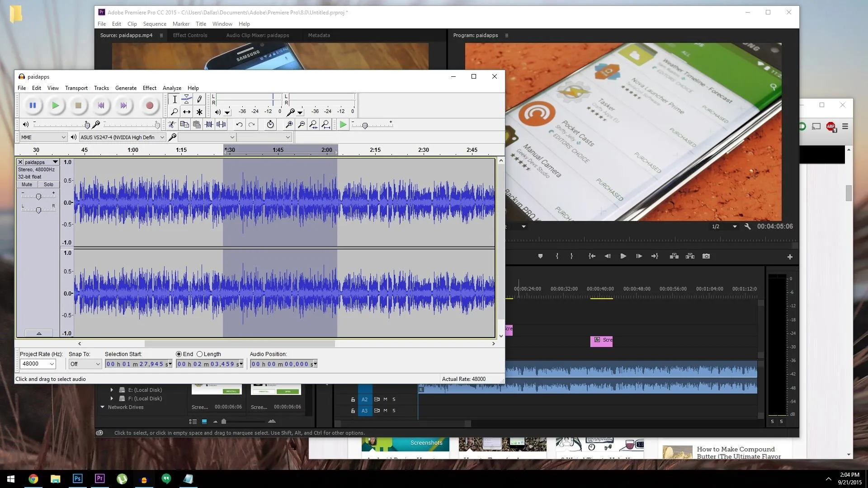Select the Time Shift tool
868x488 pixels.
(187, 112)
